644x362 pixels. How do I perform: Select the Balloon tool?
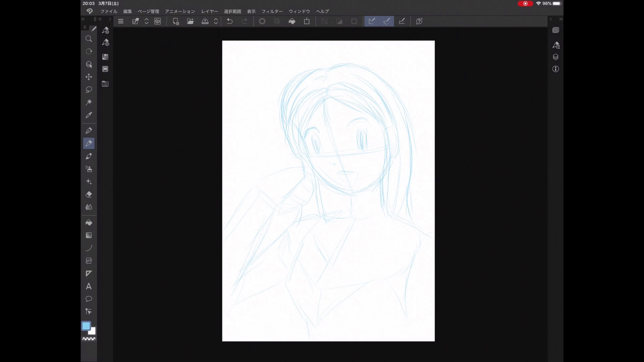pyautogui.click(x=89, y=299)
